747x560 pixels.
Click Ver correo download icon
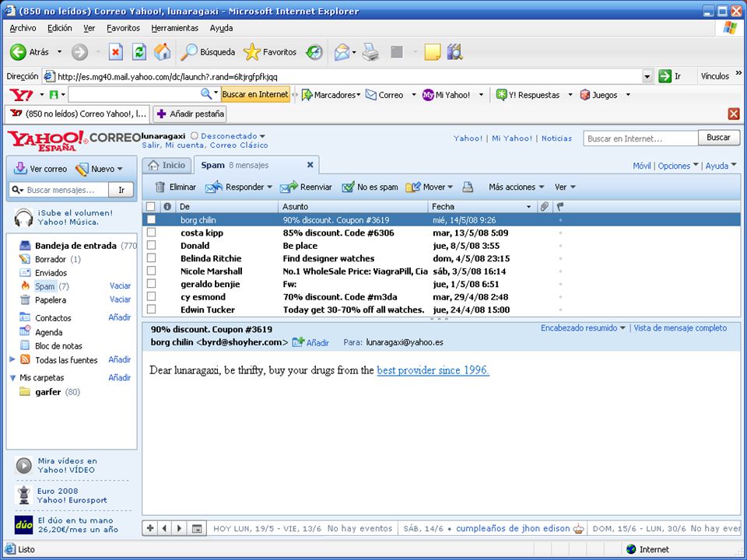(x=20, y=168)
